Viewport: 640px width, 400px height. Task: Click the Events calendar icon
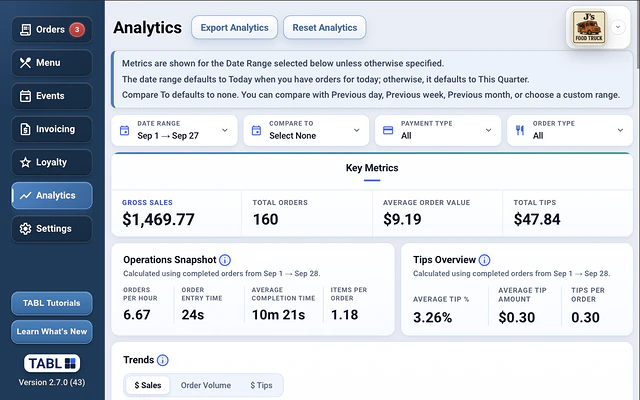25,96
